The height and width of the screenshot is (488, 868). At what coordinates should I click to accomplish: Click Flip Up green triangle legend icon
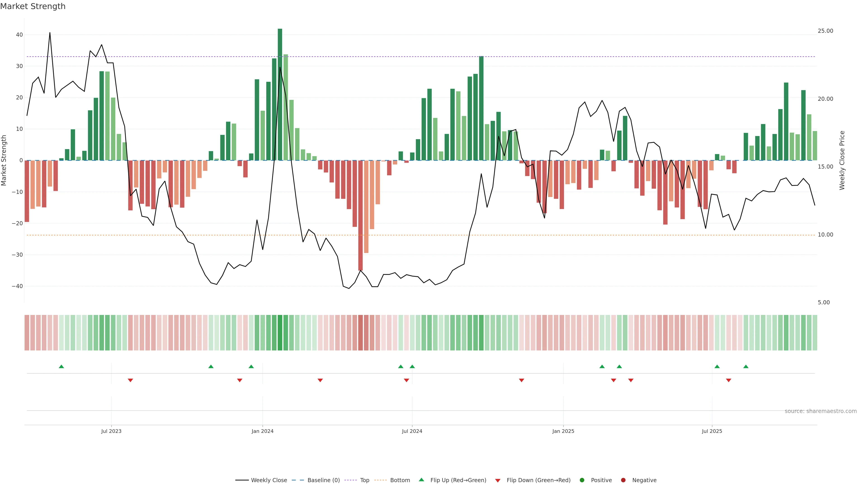pyautogui.click(x=421, y=480)
